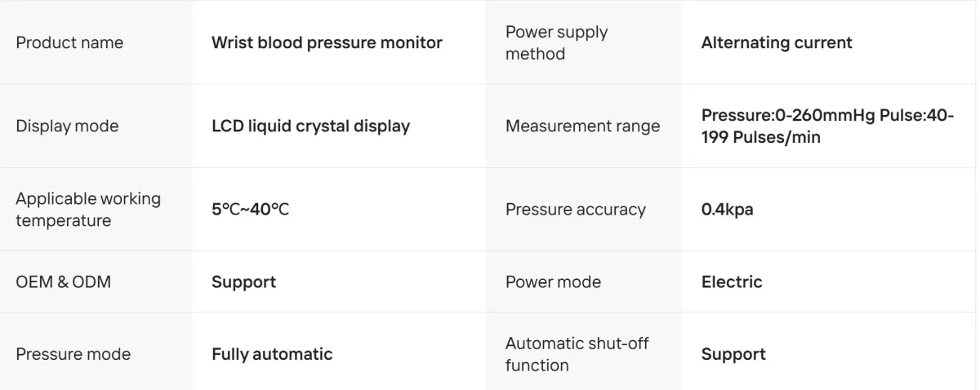The height and width of the screenshot is (390, 980).
Task: Click the 'Pressure accuracy' label
Action: (575, 210)
